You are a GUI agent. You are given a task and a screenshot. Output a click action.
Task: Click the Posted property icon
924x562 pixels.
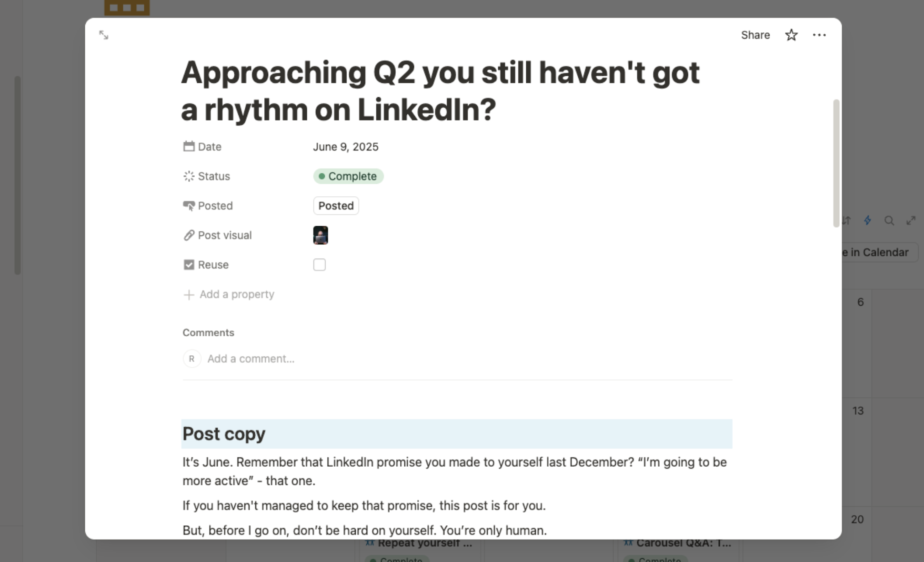[189, 206]
